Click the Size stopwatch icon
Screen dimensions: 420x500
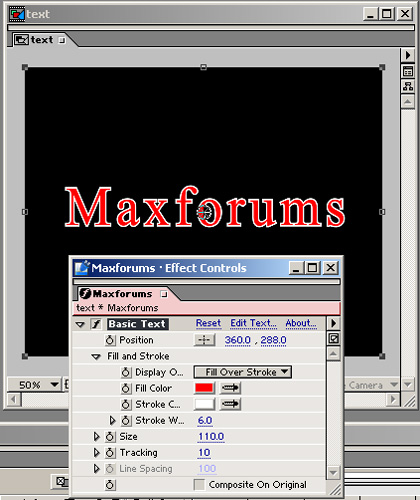110,437
